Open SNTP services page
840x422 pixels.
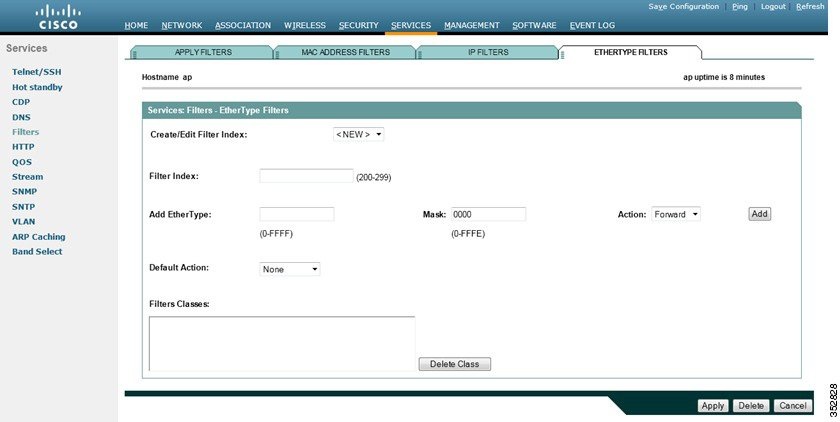pyautogui.click(x=24, y=206)
